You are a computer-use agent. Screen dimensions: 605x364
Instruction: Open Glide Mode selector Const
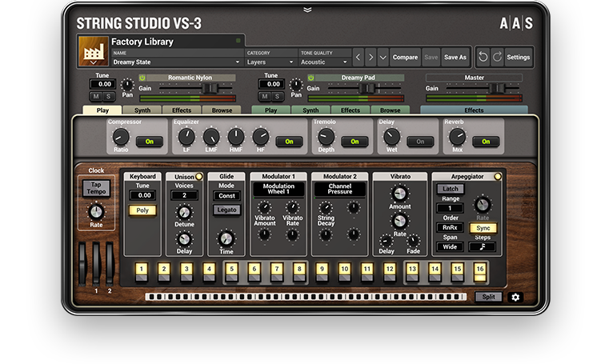click(226, 195)
